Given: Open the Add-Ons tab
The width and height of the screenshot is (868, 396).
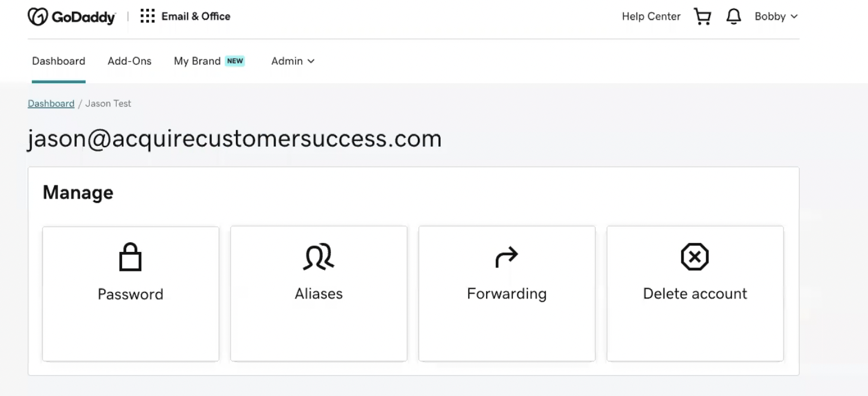Looking at the screenshot, I should pyautogui.click(x=129, y=61).
